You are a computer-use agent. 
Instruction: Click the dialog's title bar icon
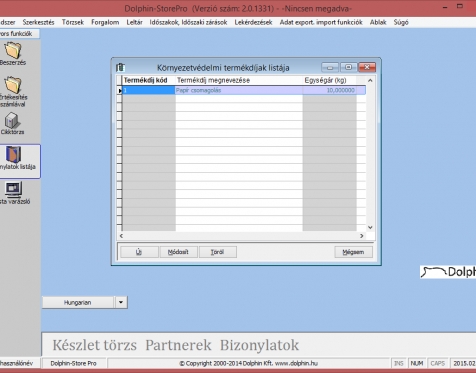pos(121,68)
